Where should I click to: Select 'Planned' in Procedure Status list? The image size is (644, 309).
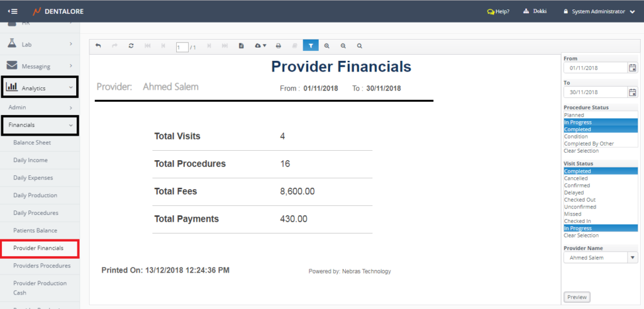574,116
